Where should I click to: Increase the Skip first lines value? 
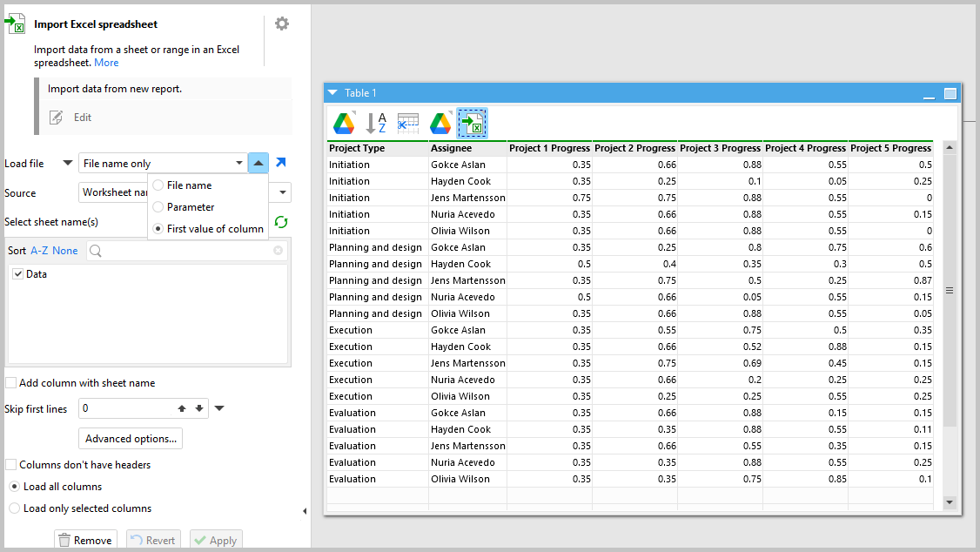(182, 408)
